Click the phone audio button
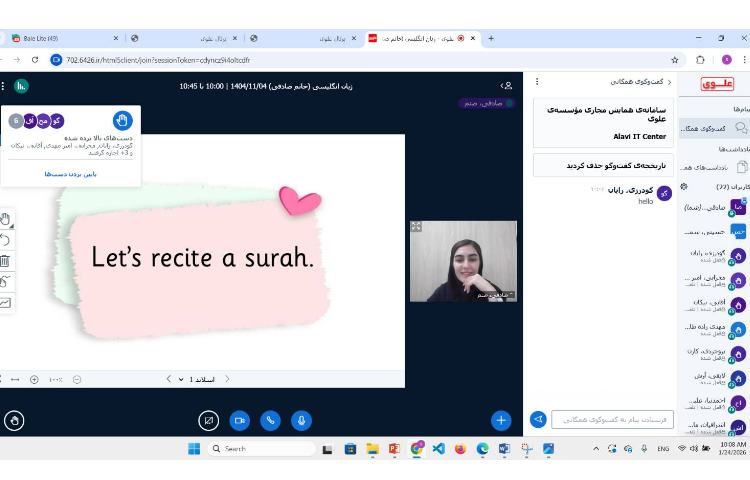The width and height of the screenshot is (750, 480). (x=270, y=421)
